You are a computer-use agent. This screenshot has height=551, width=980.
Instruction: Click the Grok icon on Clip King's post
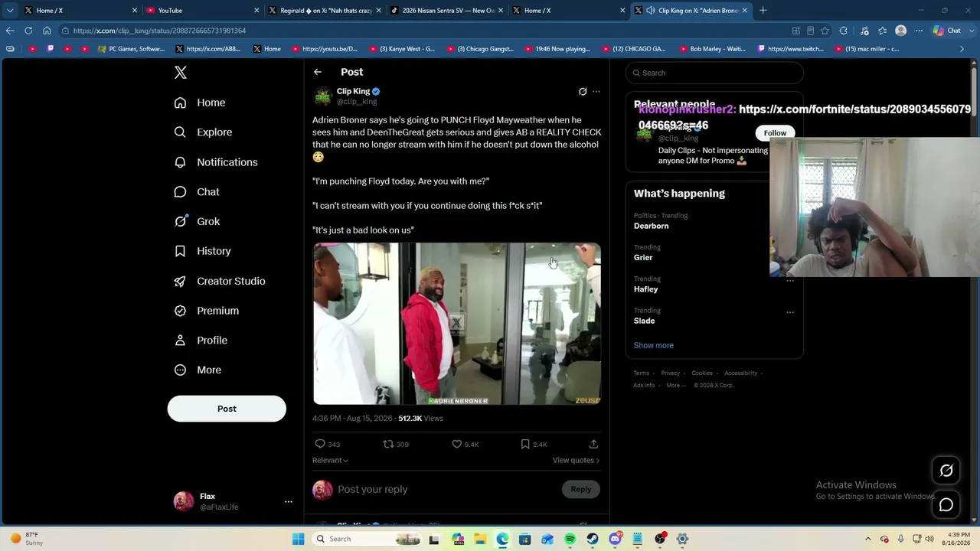pyautogui.click(x=583, y=92)
